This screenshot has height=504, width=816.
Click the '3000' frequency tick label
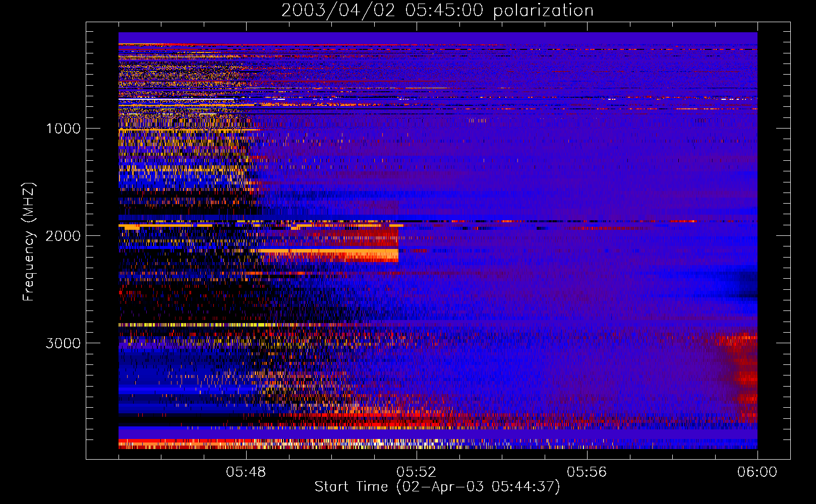(x=63, y=343)
